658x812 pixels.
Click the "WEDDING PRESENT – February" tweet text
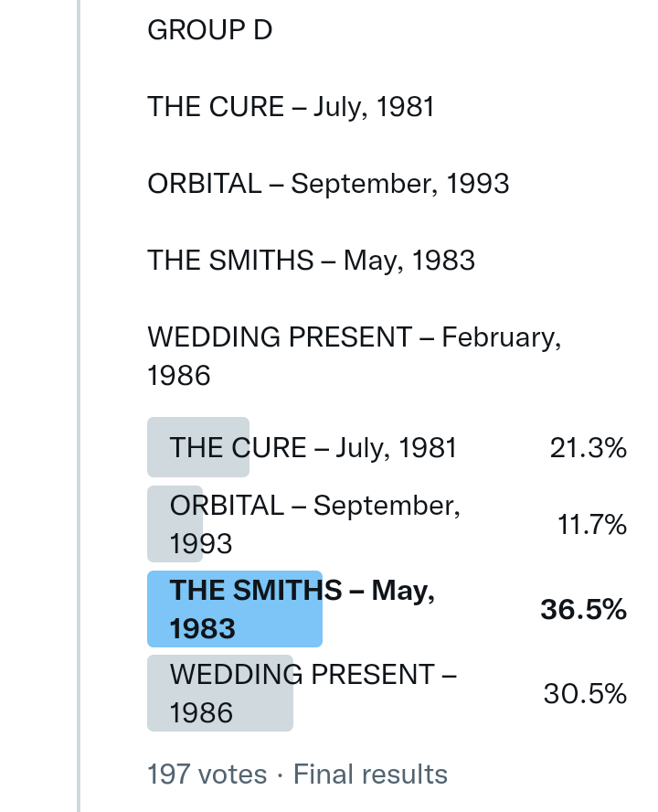354,337
